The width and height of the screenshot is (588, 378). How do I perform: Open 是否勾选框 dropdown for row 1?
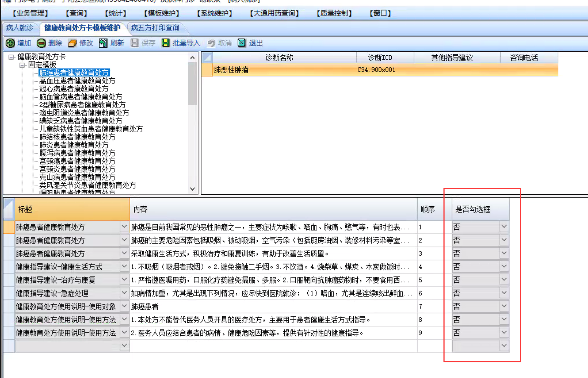point(504,227)
